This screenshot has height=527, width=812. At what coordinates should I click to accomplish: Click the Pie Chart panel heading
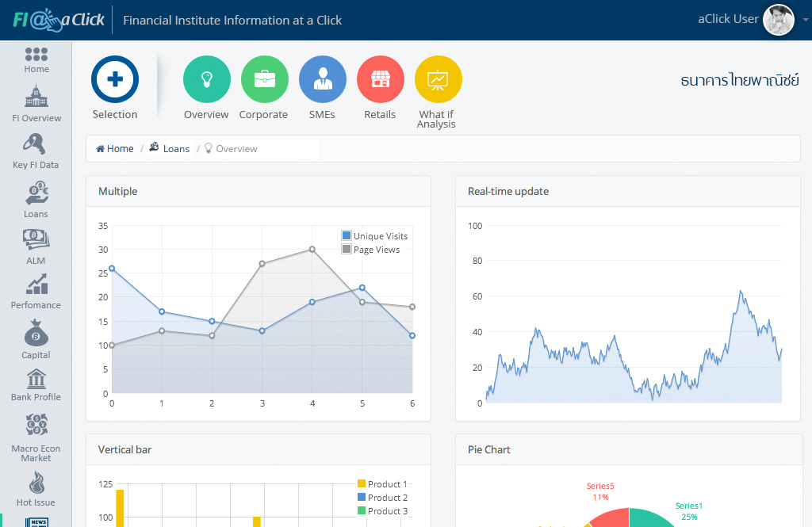[x=488, y=449]
